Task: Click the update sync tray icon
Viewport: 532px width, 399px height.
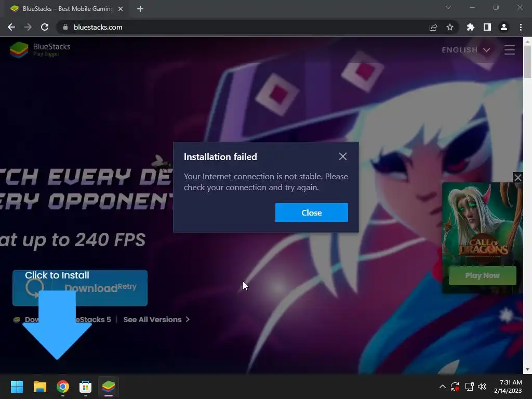Action: tap(455, 387)
